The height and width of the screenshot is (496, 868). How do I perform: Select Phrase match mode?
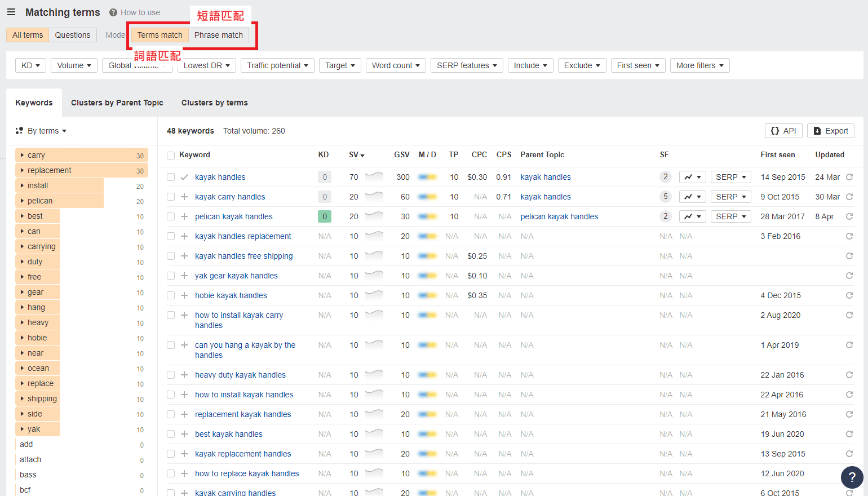219,35
